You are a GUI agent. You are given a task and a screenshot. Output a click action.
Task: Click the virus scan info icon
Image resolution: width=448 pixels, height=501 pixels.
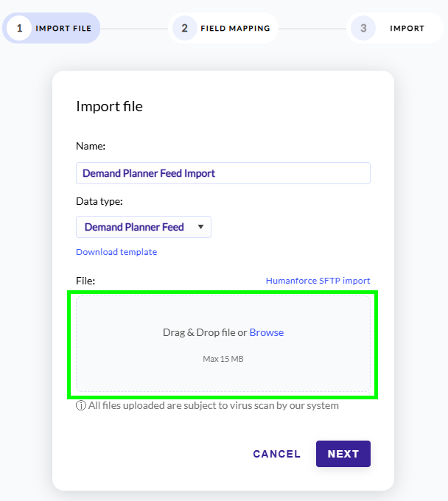[81, 406]
